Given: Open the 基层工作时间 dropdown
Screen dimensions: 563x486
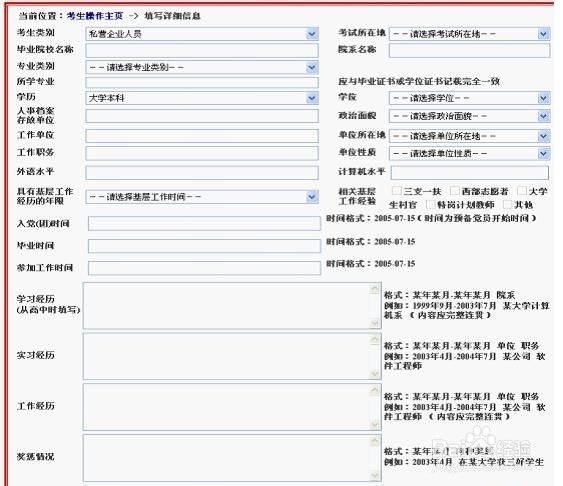Looking at the screenshot, I should (x=202, y=197).
